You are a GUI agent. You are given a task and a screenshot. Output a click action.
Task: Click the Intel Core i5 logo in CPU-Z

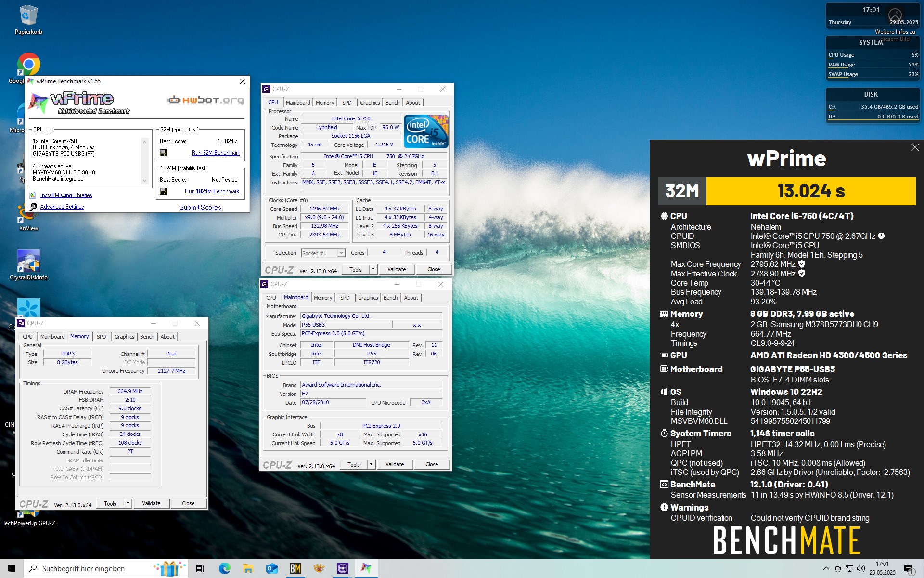pyautogui.click(x=426, y=131)
